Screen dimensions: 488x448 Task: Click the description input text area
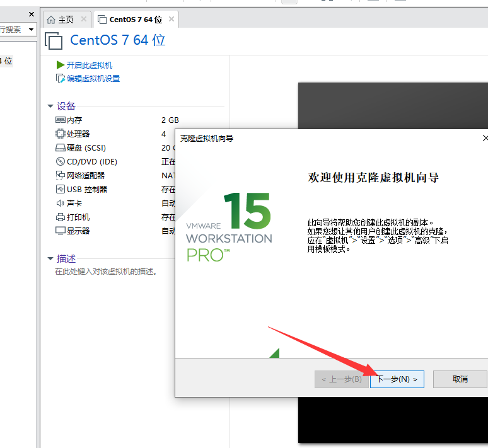[106, 272]
